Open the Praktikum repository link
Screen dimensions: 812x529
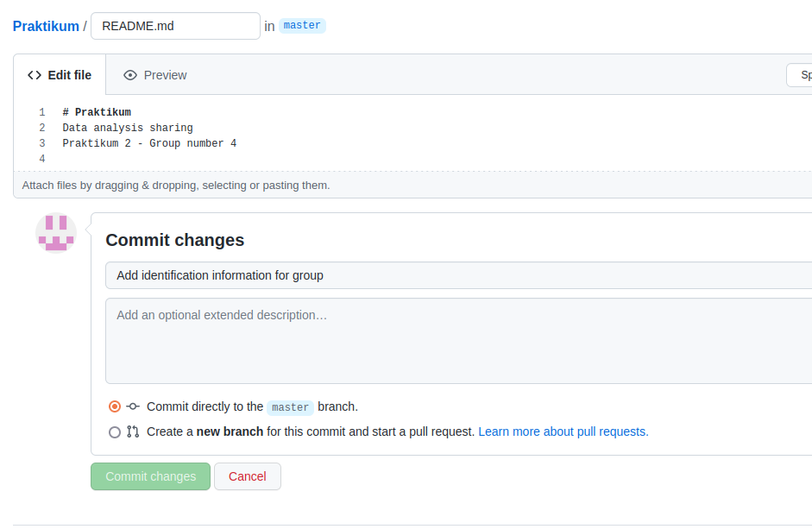(x=46, y=26)
